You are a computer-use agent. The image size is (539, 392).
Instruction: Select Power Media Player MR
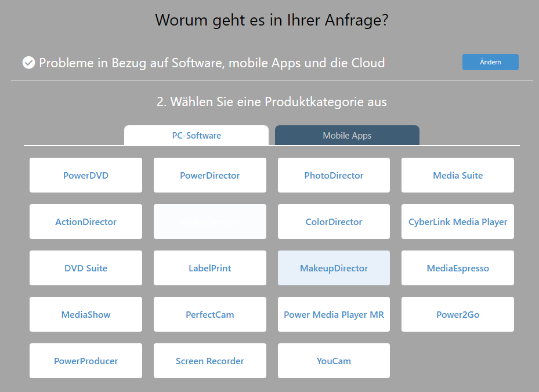(334, 314)
